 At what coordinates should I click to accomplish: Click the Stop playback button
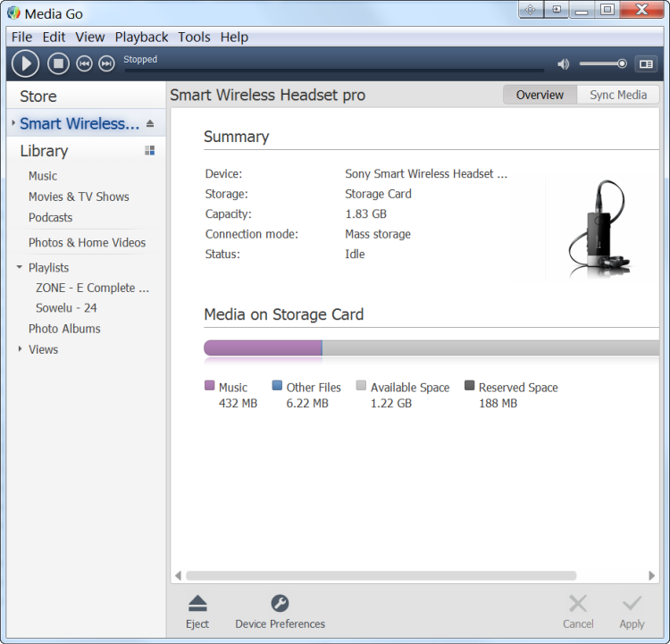(x=59, y=63)
